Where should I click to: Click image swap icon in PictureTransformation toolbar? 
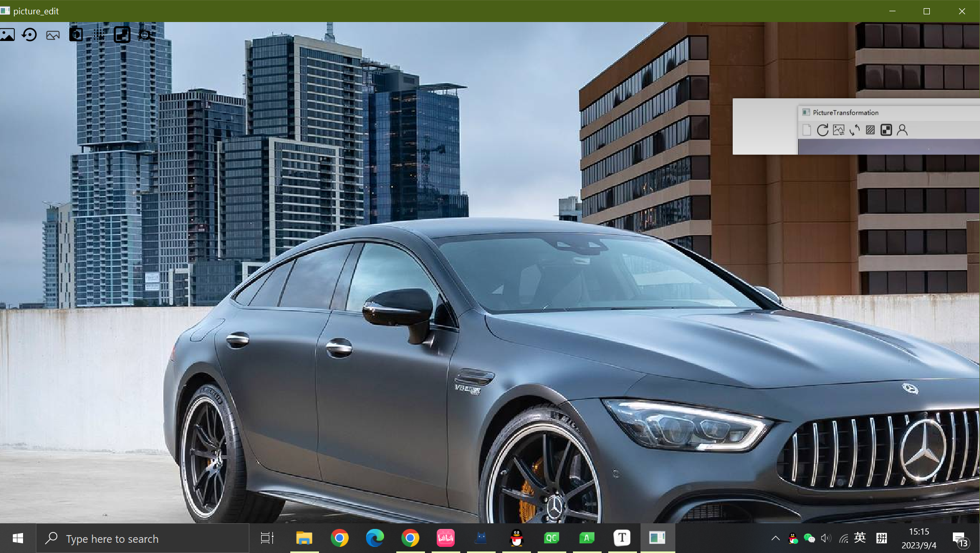[839, 130]
